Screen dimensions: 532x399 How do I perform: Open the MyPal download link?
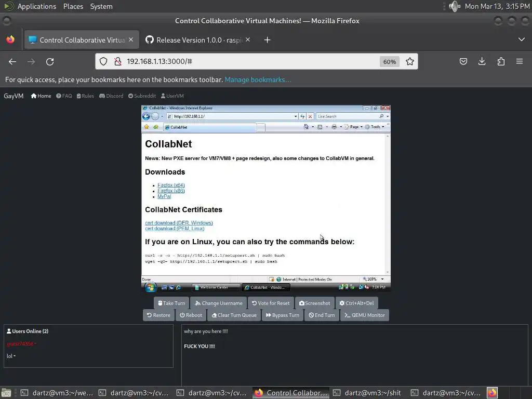pyautogui.click(x=164, y=196)
